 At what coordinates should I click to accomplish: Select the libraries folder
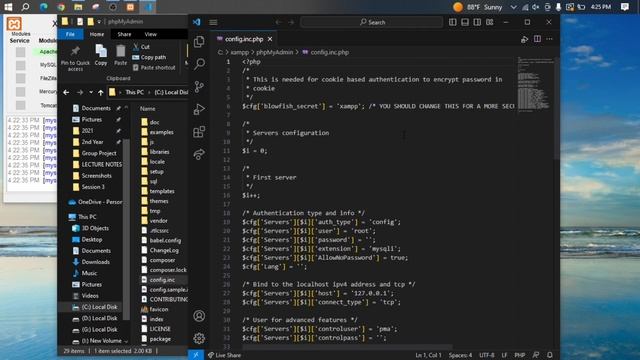click(155, 151)
